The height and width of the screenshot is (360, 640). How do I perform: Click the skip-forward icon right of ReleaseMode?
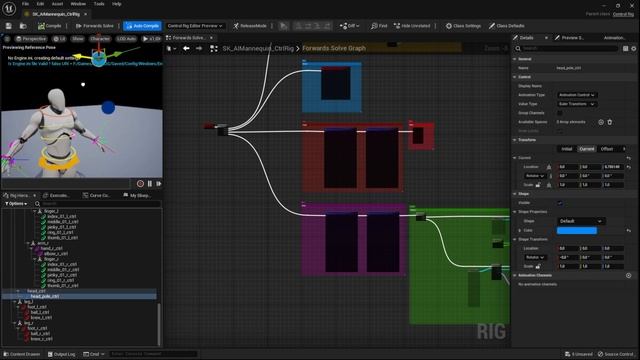pos(283,26)
